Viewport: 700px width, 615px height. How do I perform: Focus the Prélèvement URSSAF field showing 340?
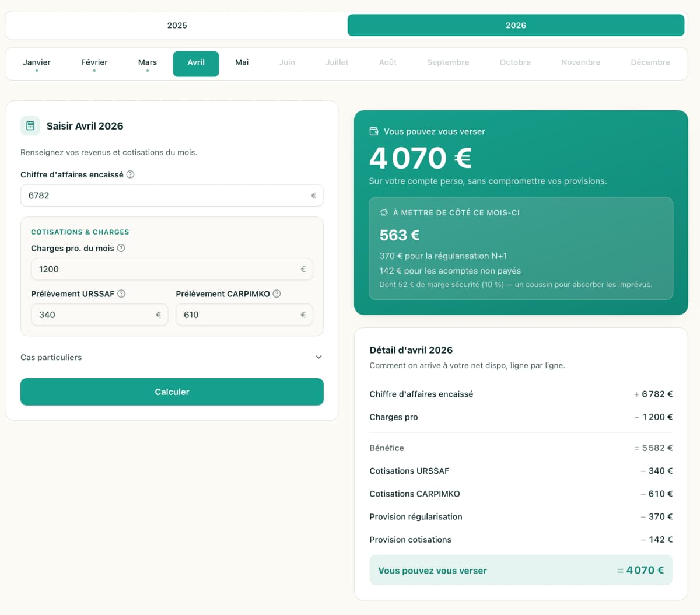100,315
